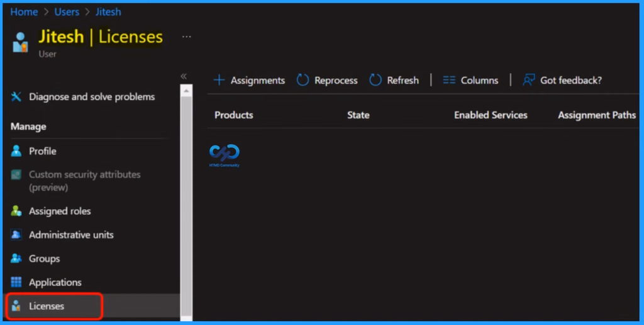
Task: Click the plus icon for Assignments
Action: click(x=219, y=80)
